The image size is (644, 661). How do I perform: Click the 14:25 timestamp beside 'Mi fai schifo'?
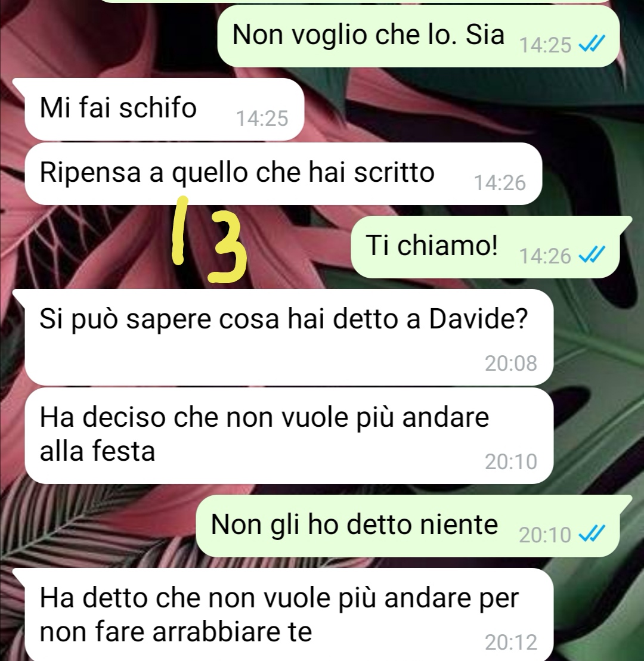click(x=262, y=119)
